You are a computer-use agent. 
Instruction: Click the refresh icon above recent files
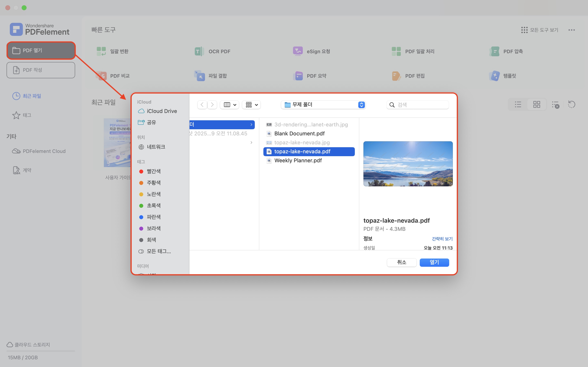tap(571, 105)
